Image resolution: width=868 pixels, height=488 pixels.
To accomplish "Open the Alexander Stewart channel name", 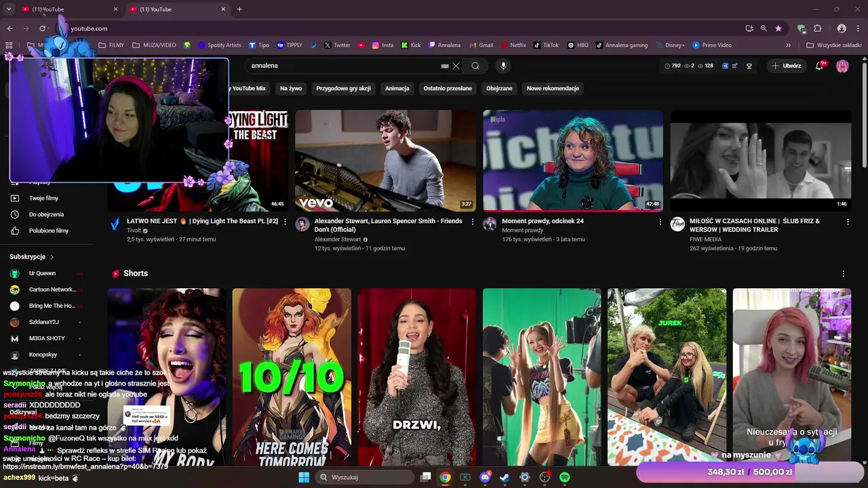I will coord(338,239).
